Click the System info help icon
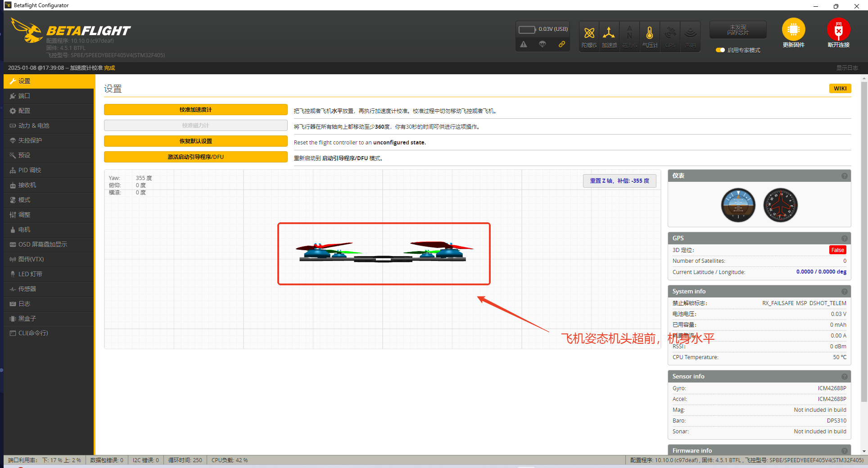868x468 pixels. [x=845, y=292]
